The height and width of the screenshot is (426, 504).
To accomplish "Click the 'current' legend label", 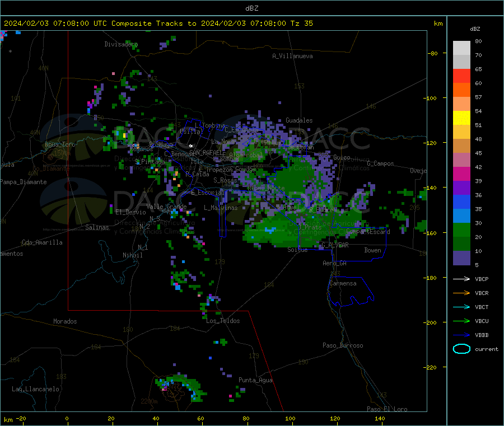I will pyautogui.click(x=487, y=349).
